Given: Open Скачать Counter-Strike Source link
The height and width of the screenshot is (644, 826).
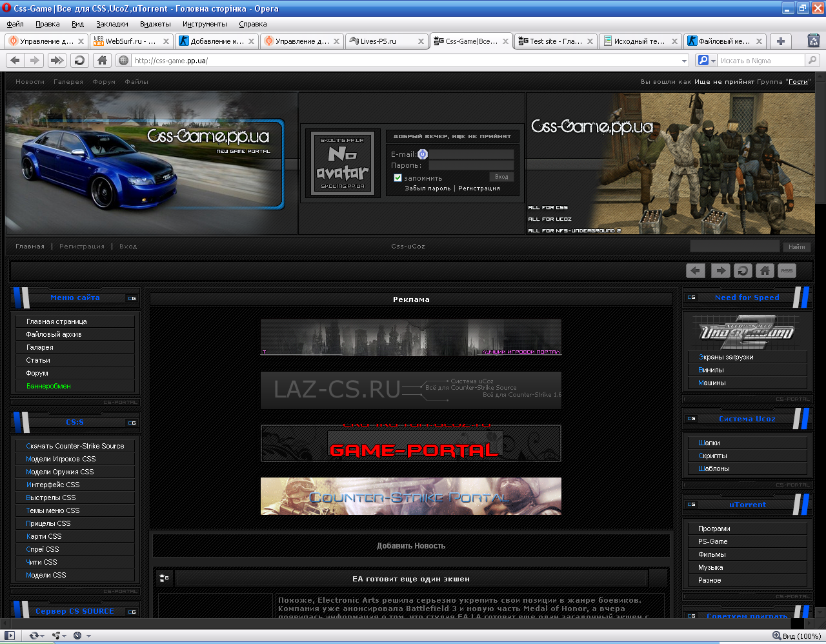Looking at the screenshot, I should [x=75, y=446].
